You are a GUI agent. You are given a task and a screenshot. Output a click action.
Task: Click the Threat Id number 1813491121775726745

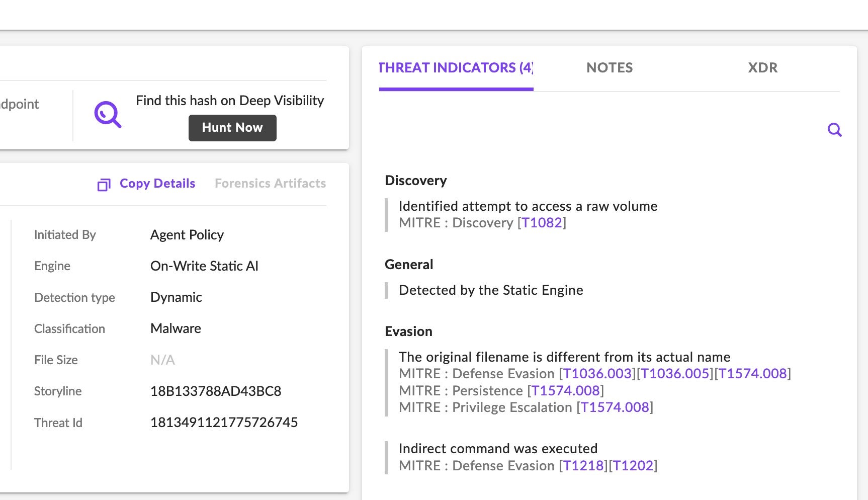click(224, 423)
